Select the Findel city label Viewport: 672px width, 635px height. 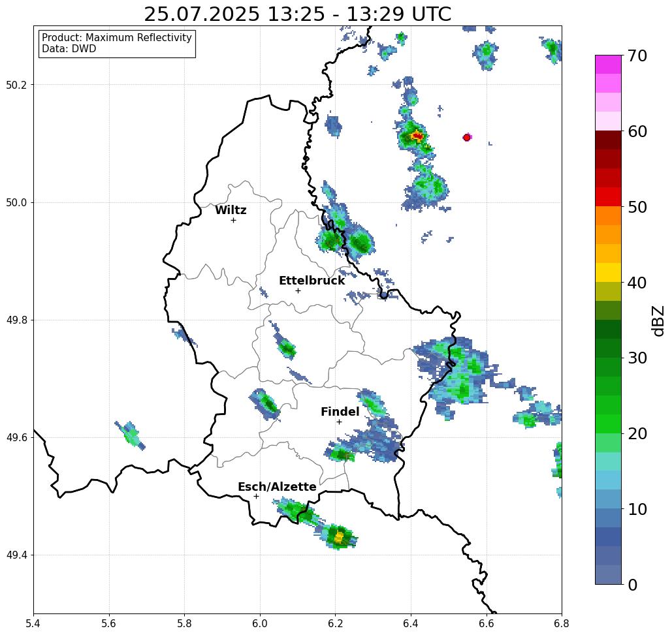point(340,412)
